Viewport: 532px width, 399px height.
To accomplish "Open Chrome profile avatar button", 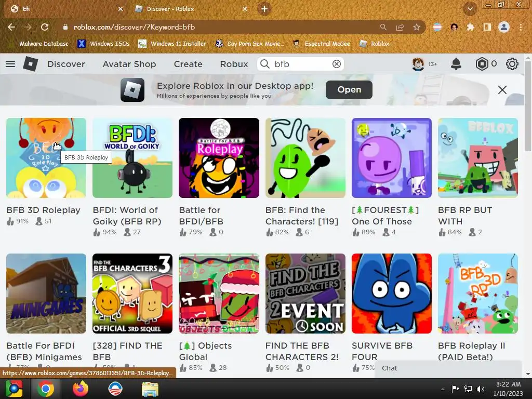I will tap(504, 27).
